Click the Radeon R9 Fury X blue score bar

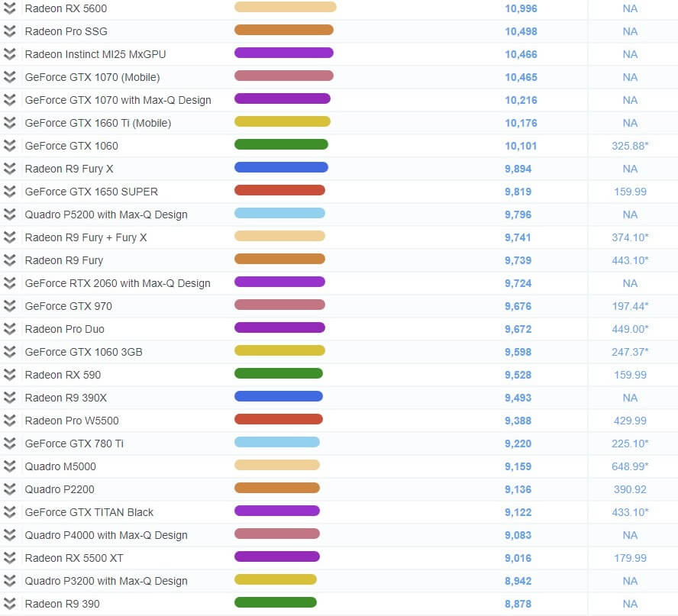coord(281,167)
